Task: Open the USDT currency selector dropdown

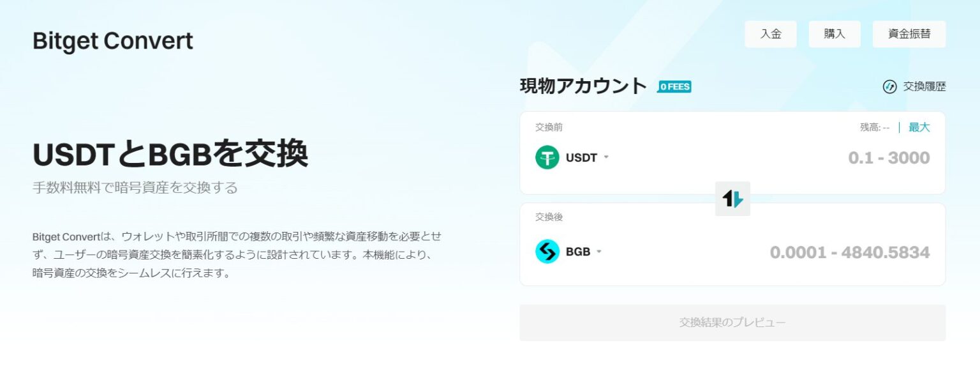Action: 604,158
